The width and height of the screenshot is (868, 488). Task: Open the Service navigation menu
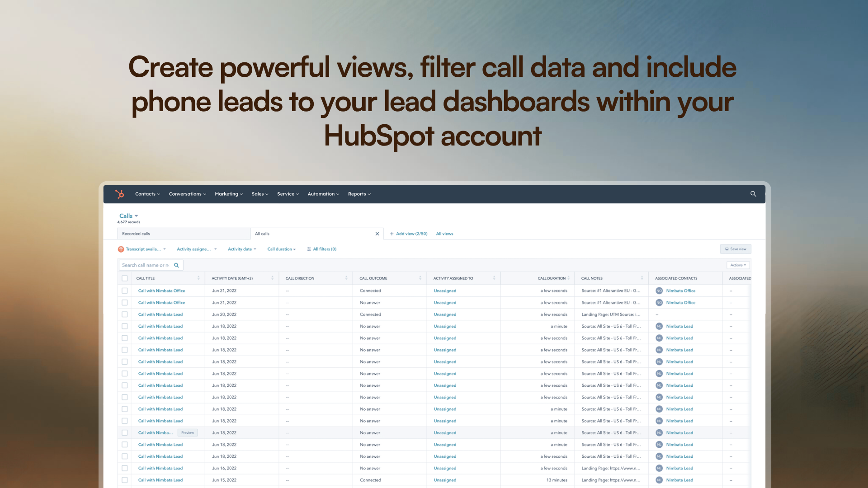(x=288, y=194)
